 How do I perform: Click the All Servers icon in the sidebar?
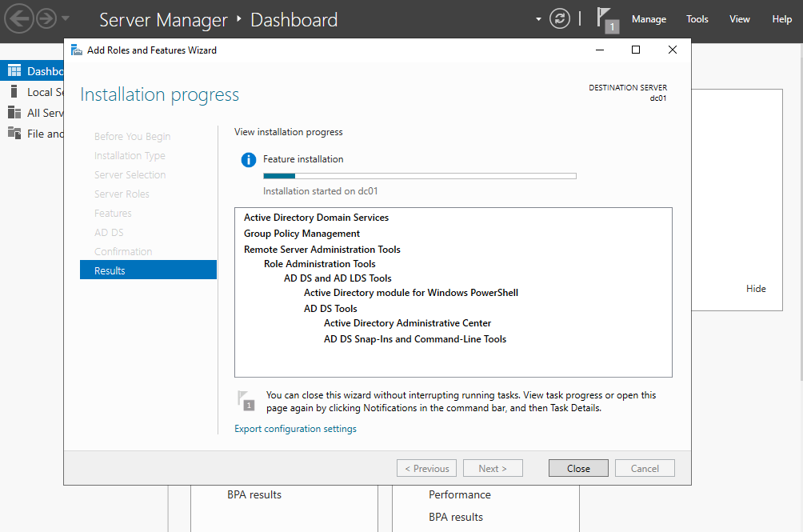14,113
